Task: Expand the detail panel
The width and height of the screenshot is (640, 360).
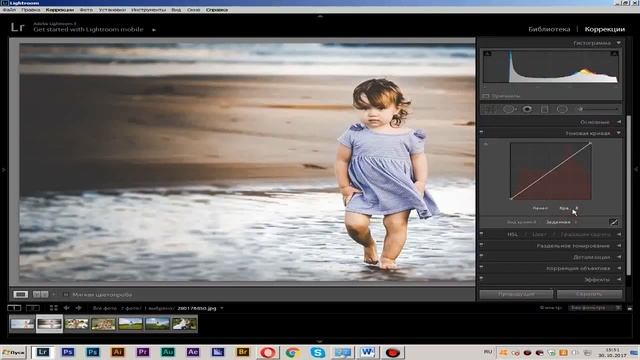Action: coord(619,257)
